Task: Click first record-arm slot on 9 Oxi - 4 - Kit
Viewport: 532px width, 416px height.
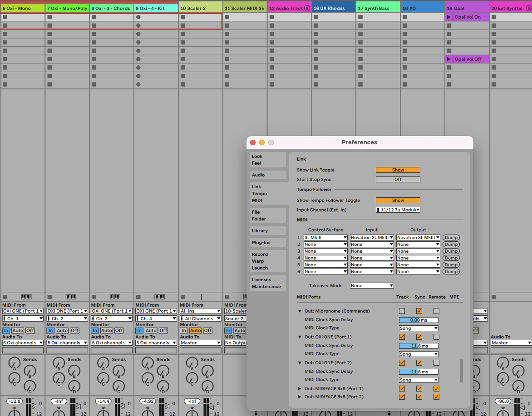Action: pyautogui.click(x=138, y=17)
